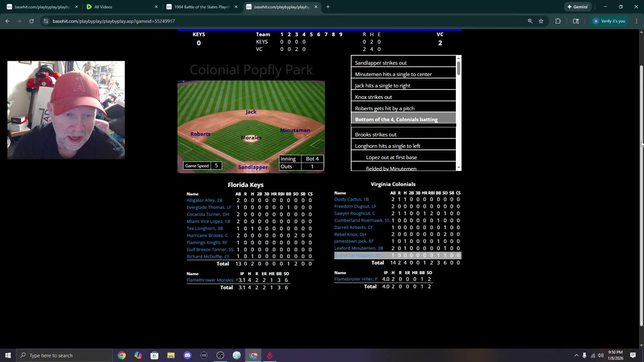Open the Game Speed value box
644x362 pixels.
(x=216, y=165)
